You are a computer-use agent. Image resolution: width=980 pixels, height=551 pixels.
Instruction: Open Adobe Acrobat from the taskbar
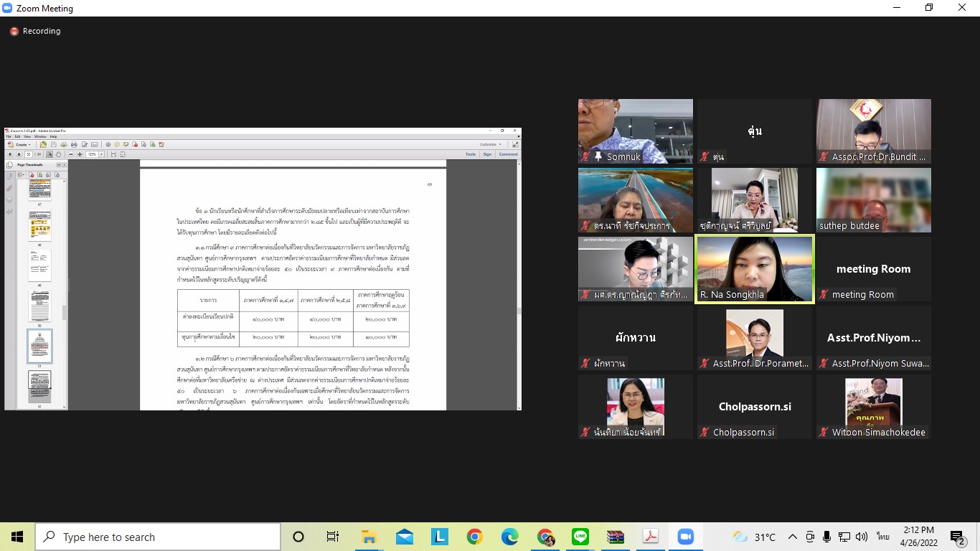(651, 537)
